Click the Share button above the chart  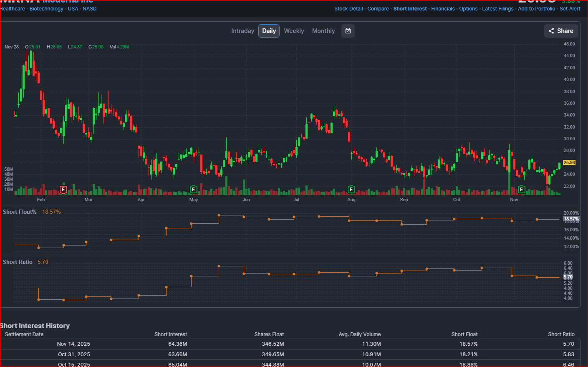click(x=561, y=31)
